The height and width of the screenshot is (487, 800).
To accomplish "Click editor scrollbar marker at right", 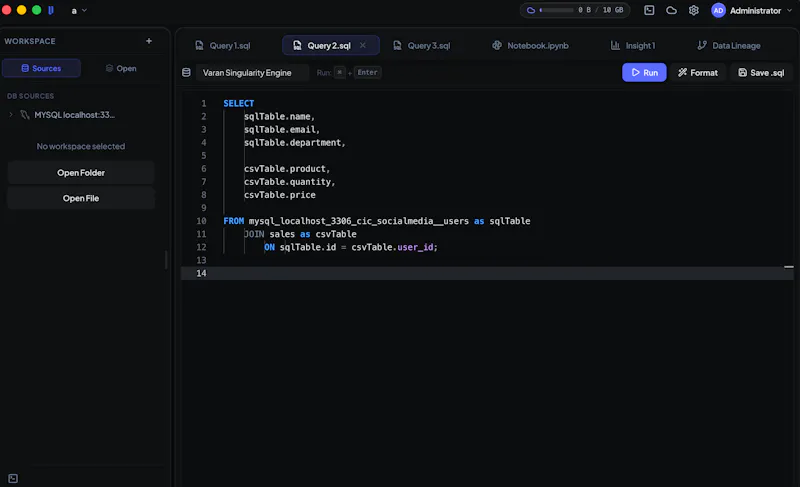I will pyautogui.click(x=789, y=267).
